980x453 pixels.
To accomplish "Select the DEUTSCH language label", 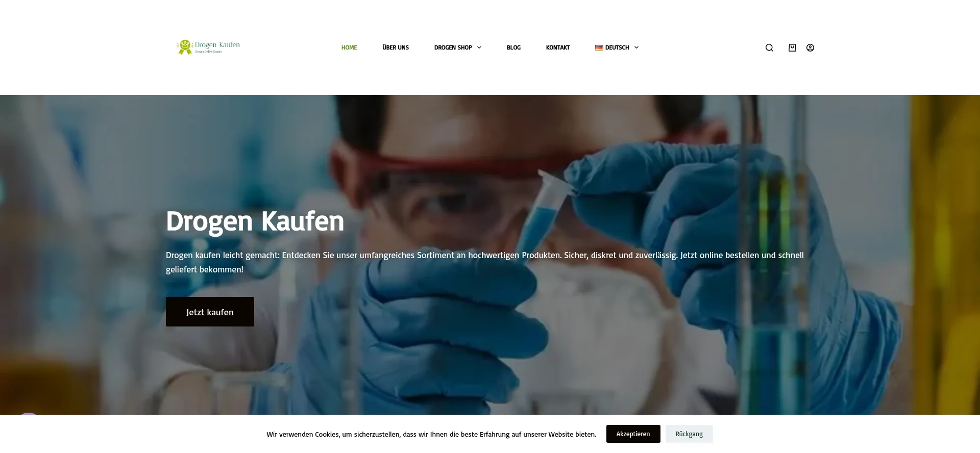I will [x=617, y=47].
